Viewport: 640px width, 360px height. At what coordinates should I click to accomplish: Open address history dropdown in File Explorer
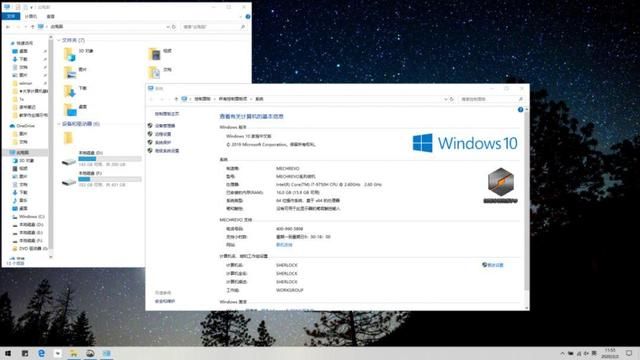168,27
